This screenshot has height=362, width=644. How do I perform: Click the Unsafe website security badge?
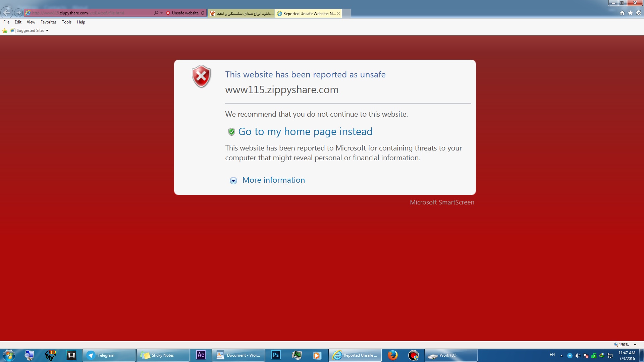tap(182, 13)
